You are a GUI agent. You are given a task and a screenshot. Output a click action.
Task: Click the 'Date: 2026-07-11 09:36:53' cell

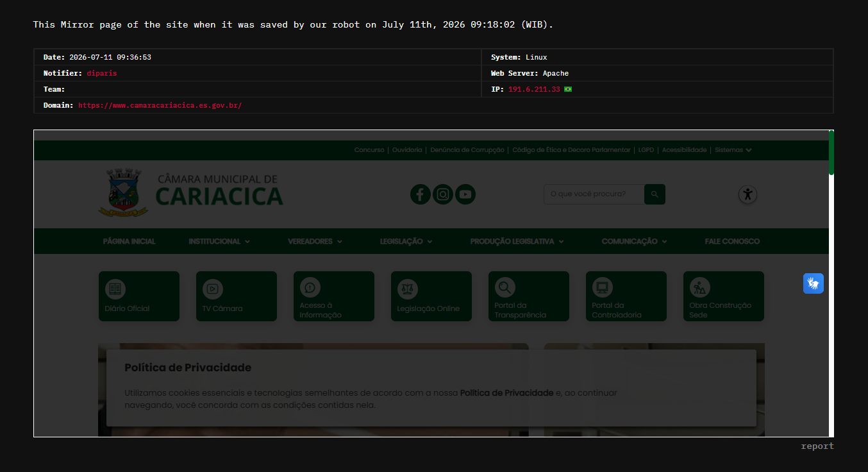258,57
